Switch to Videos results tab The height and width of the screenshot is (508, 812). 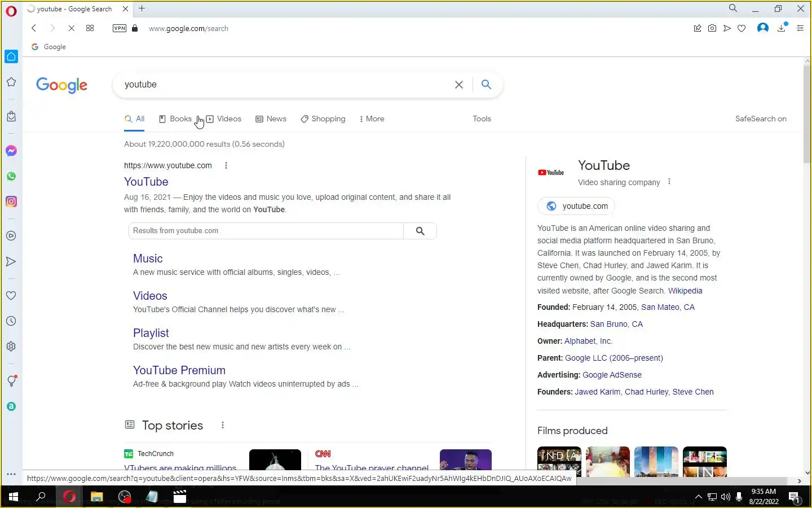pos(224,119)
